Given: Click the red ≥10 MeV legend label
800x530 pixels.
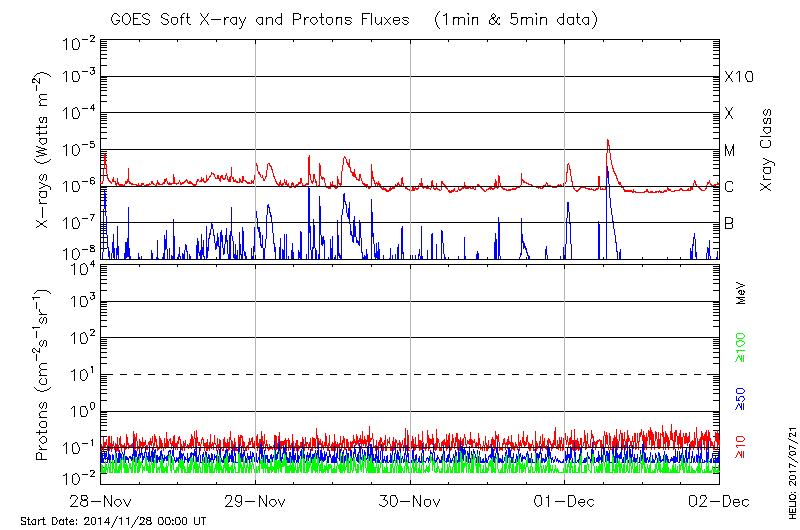Looking at the screenshot, I should [741, 445].
